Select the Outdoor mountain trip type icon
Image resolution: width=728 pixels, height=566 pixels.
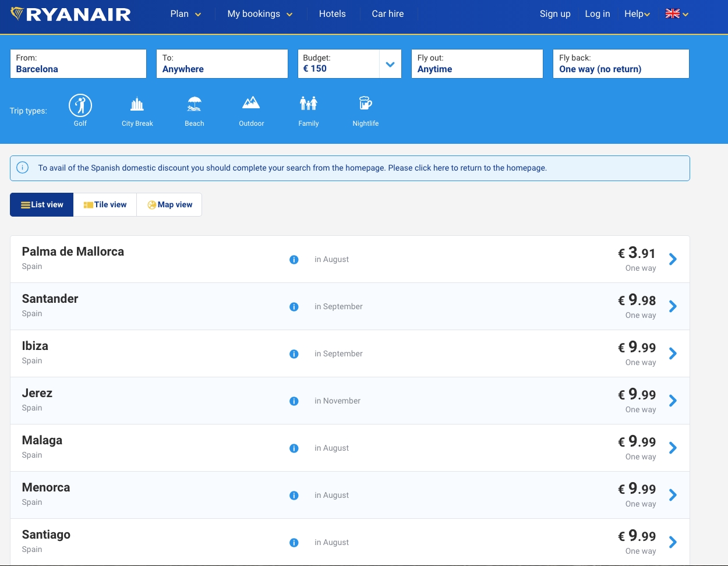(x=251, y=104)
